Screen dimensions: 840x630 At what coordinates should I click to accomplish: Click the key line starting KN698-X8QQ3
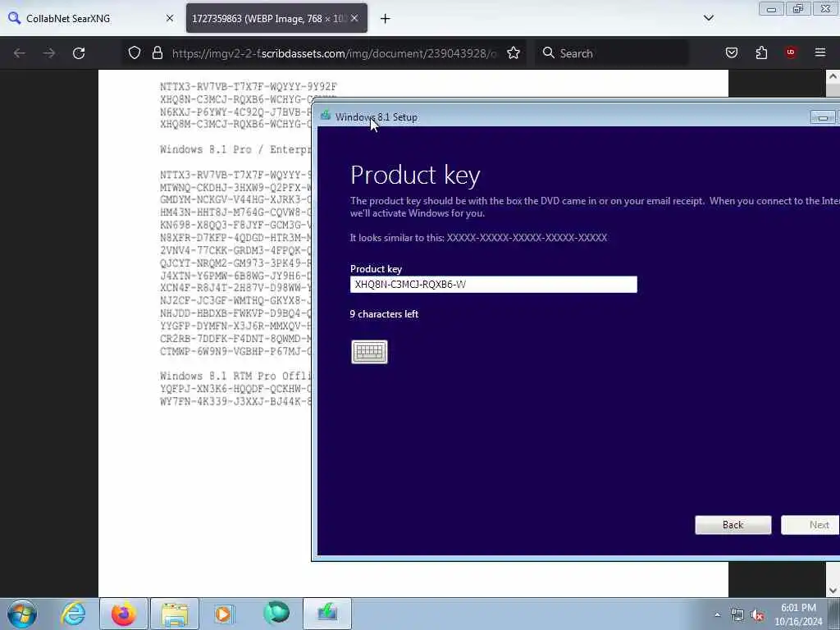tap(235, 225)
